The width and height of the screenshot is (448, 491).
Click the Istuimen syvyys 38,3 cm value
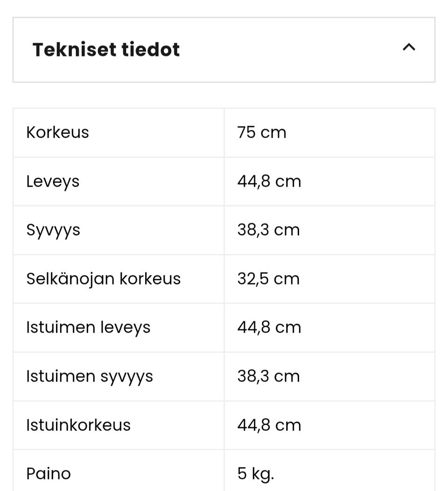(268, 376)
